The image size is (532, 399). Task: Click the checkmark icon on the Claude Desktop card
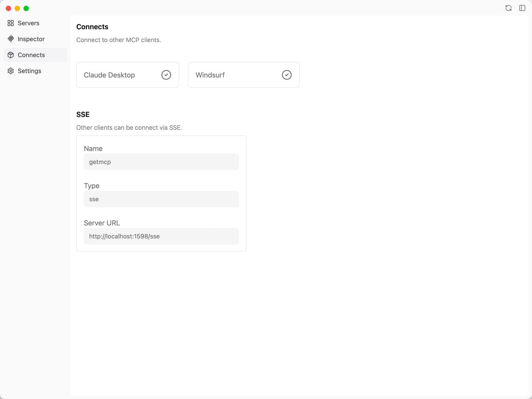(x=166, y=75)
